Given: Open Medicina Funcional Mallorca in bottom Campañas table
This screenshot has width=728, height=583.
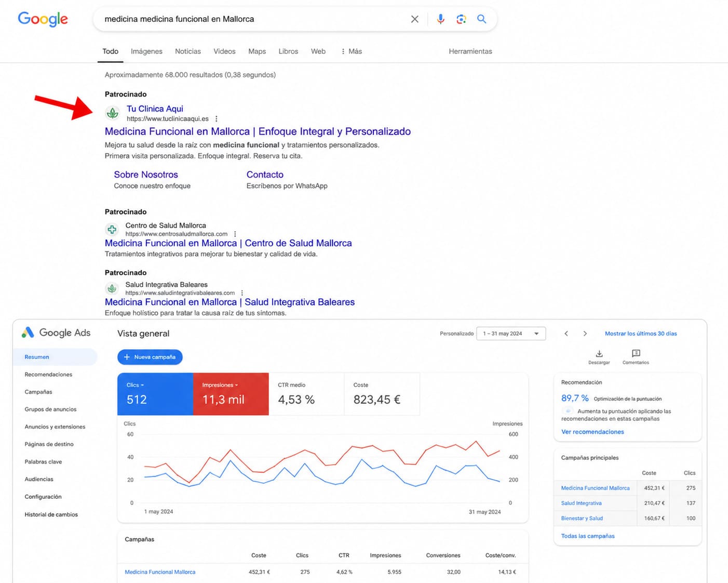Looking at the screenshot, I should (x=160, y=572).
